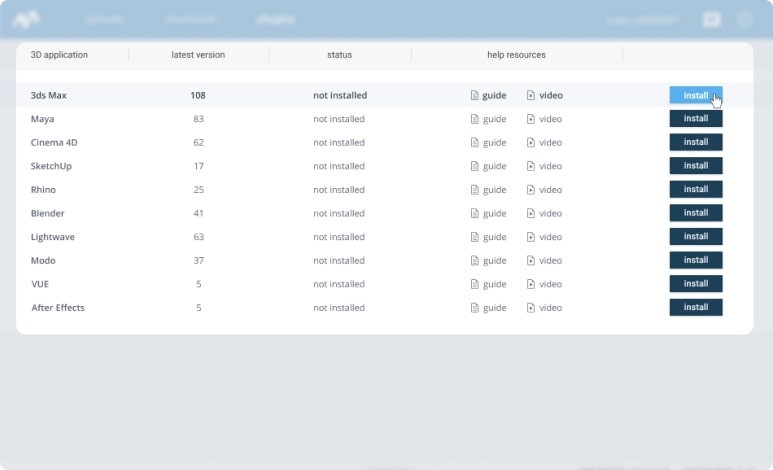Screen dimensions: 773x470
Task: Click version number 41 for Blender
Action: (199, 214)
